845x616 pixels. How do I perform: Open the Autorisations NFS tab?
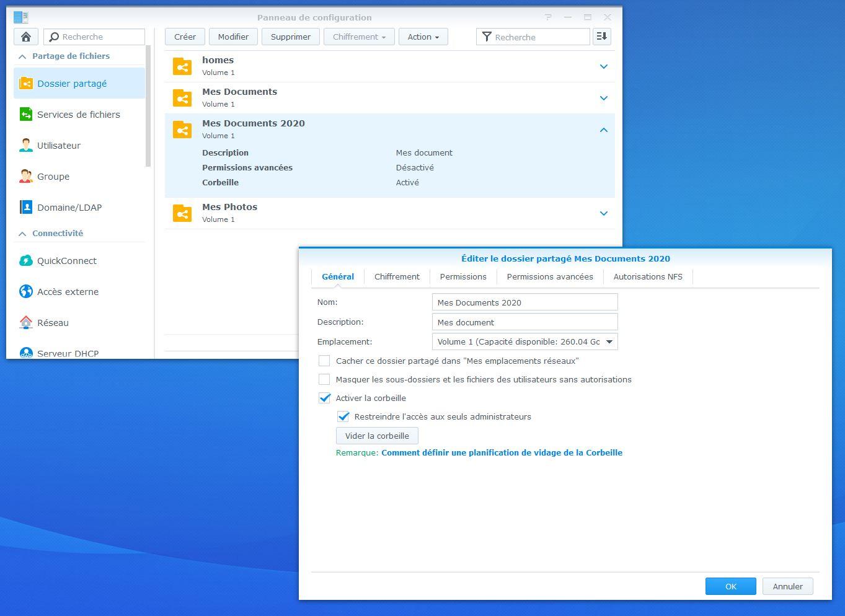click(647, 276)
